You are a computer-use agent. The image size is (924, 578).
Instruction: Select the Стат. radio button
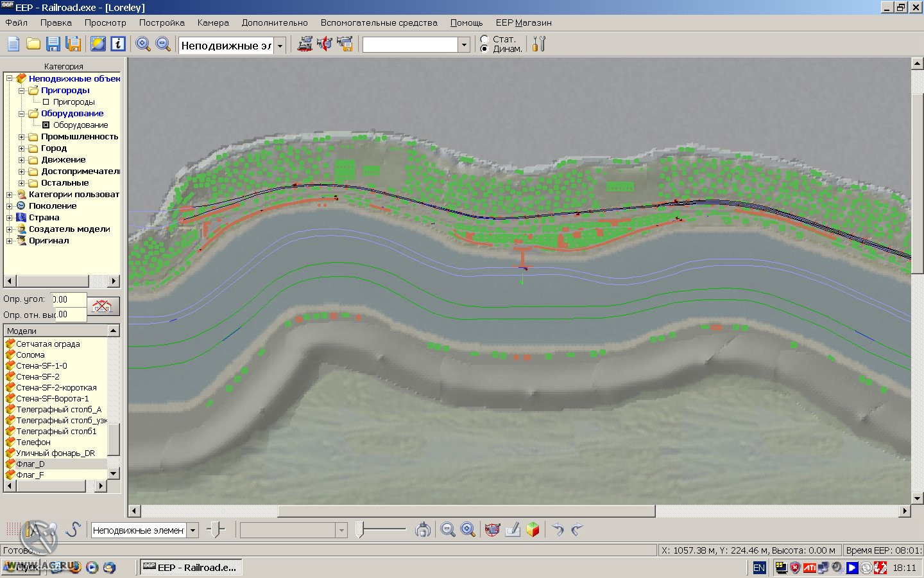click(x=484, y=39)
